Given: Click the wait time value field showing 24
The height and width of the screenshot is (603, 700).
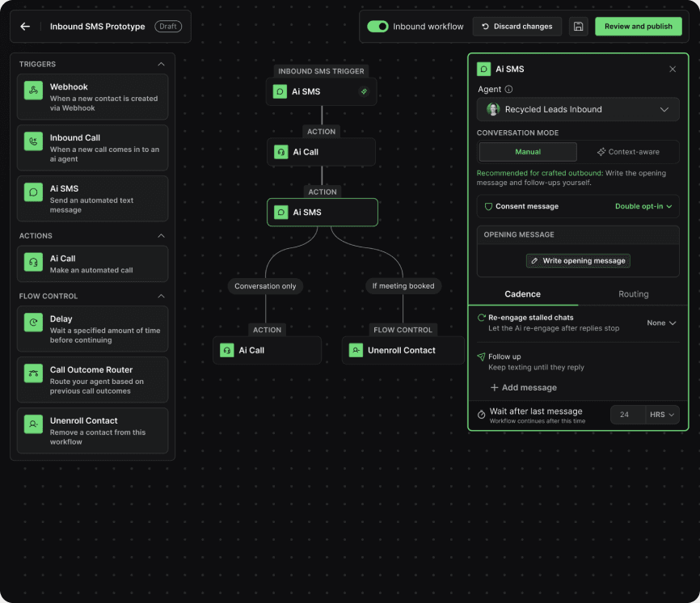Looking at the screenshot, I should 628,415.
